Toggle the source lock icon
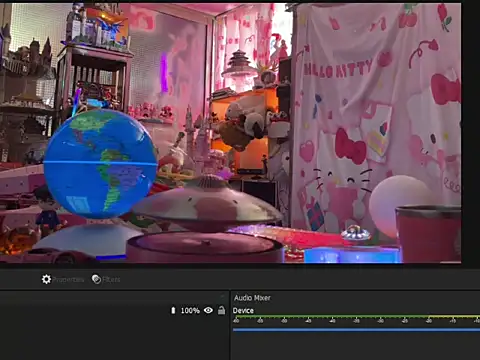The width and height of the screenshot is (480, 360). point(221,310)
